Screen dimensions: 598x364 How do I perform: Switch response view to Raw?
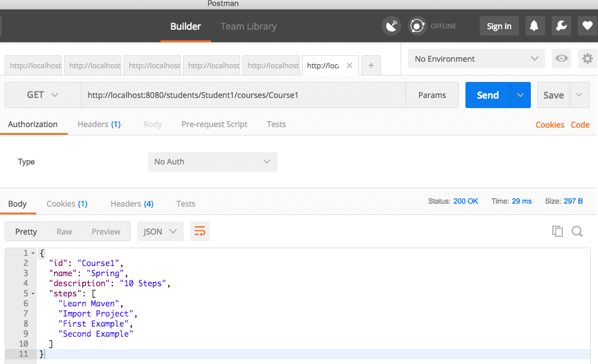tap(64, 231)
